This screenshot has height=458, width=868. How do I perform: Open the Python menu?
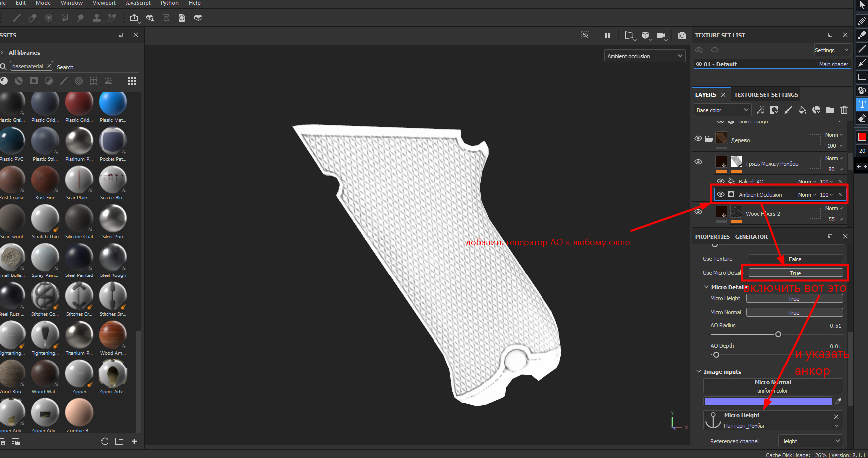[169, 3]
